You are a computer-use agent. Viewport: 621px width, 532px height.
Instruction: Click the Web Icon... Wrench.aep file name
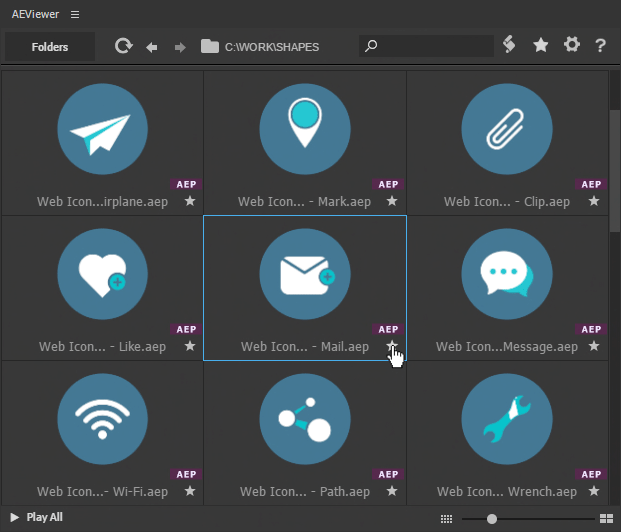tap(507, 492)
